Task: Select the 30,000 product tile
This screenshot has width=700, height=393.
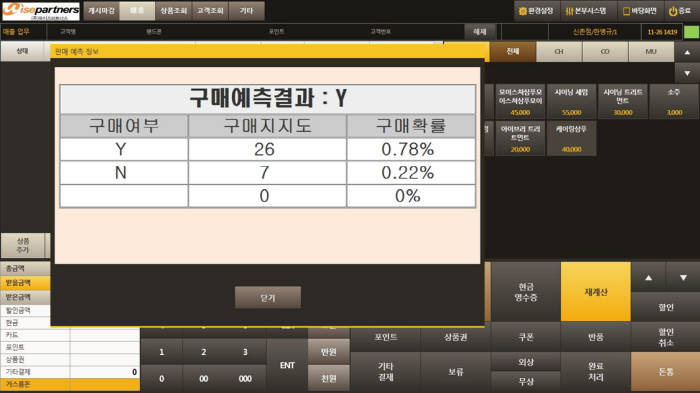Action: pyautogui.click(x=623, y=102)
